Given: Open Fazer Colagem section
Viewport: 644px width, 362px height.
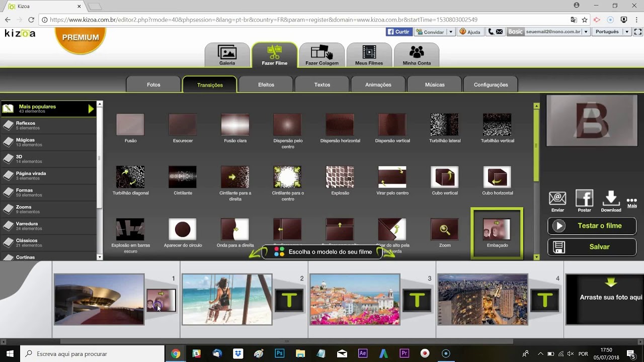Looking at the screenshot, I should click(321, 53).
